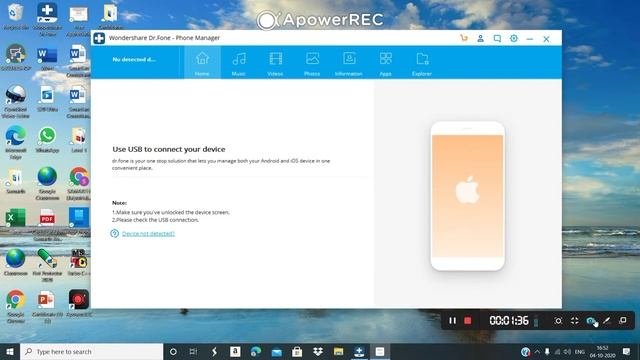Screen dimensions: 640x360
Task: Open the Amazon app on taskbar
Action: pos(235,351)
